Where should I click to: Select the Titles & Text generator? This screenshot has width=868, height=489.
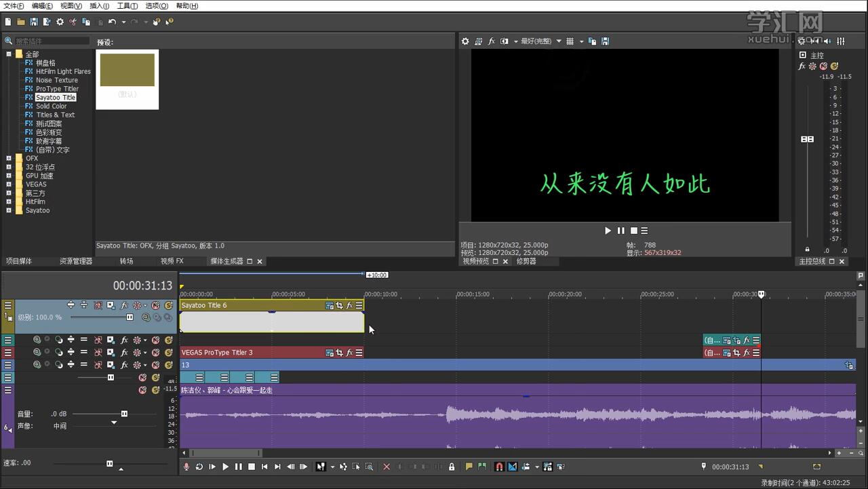(55, 115)
